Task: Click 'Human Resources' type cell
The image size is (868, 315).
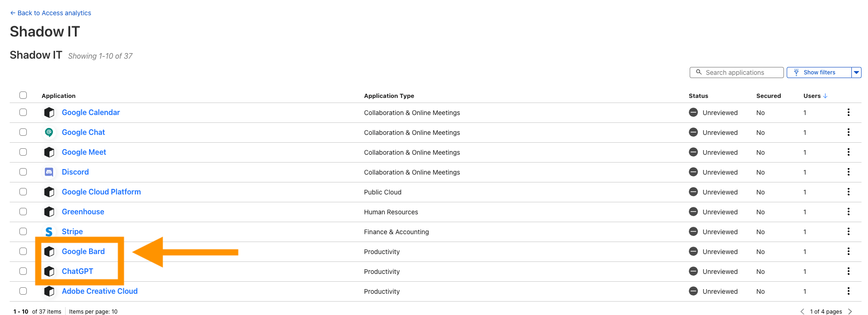Action: coord(391,212)
